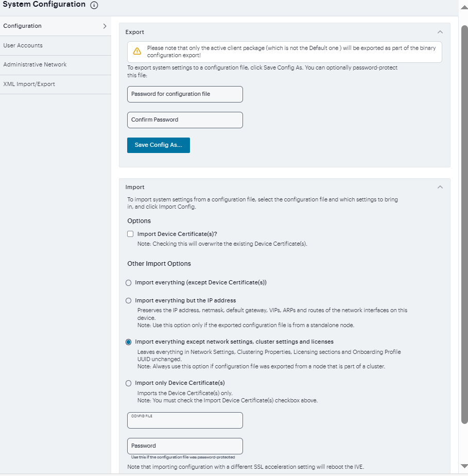468x476 pixels.
Task: Click the info icon beside System Configuration
Action: (x=94, y=5)
